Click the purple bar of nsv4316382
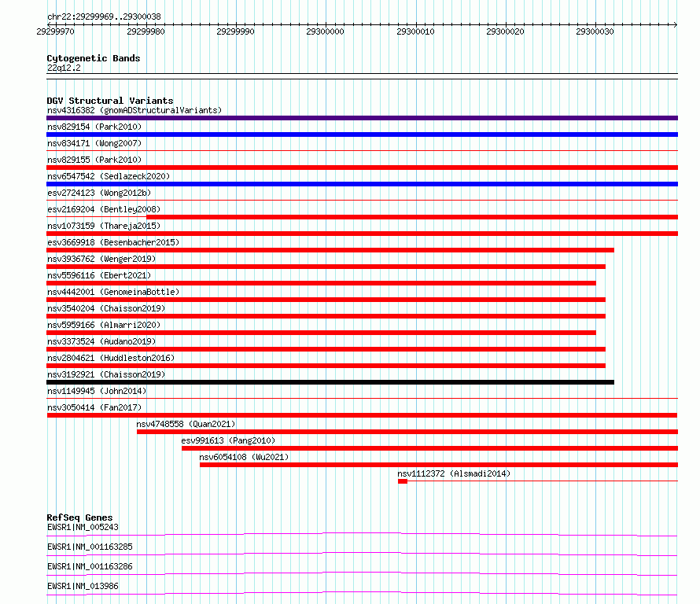Viewport: 700px width, 604px height. [x=362, y=118]
